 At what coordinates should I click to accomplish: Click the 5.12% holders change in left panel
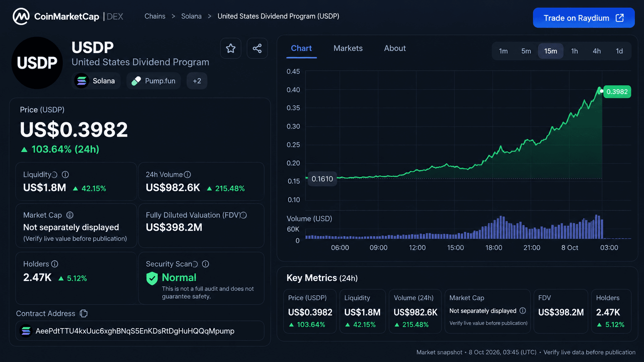(x=77, y=278)
